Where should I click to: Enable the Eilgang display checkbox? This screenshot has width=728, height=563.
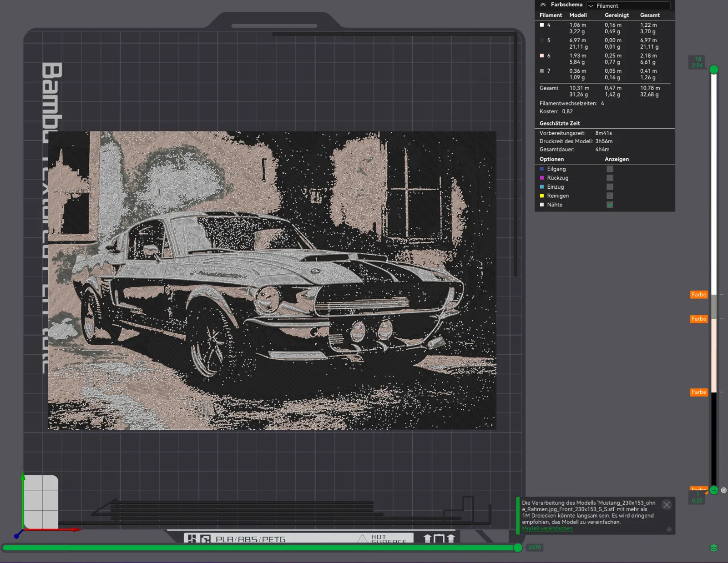[x=610, y=169]
